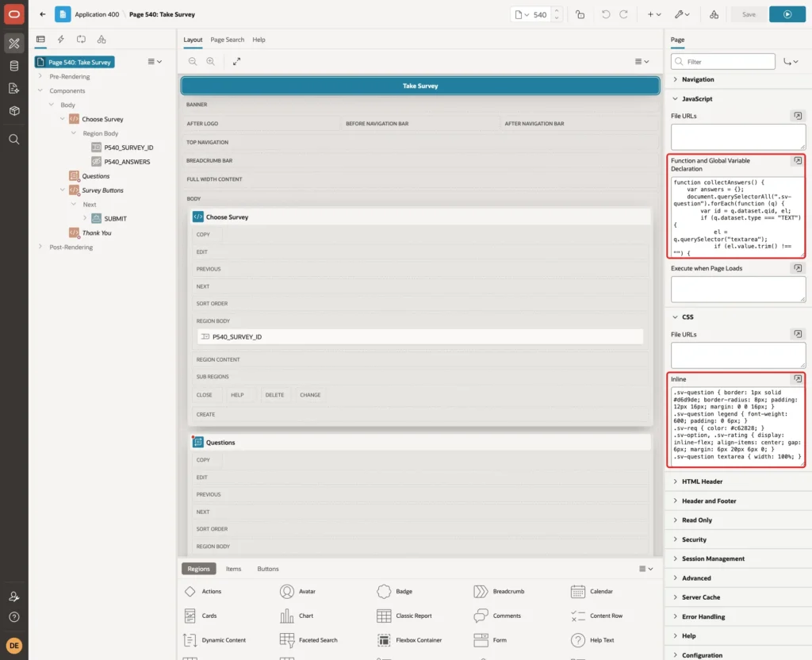Open the Help tab in center pane
This screenshot has height=660, width=812.
(x=259, y=40)
